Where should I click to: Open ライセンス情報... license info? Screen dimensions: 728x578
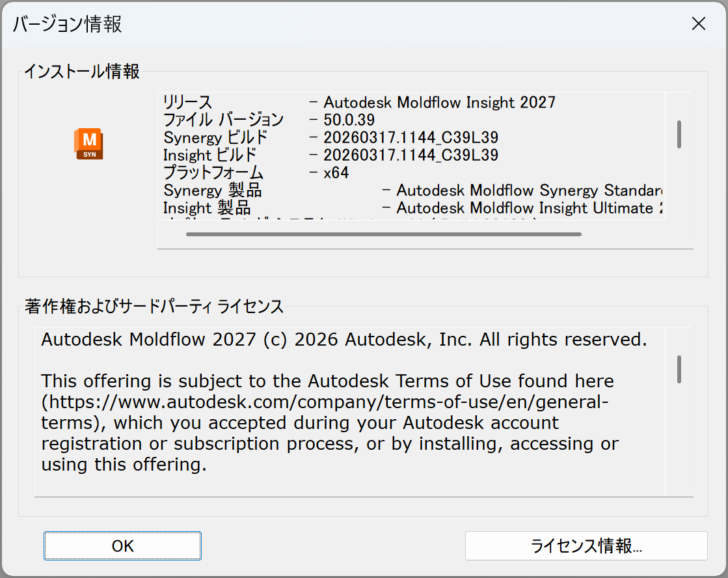(x=586, y=546)
